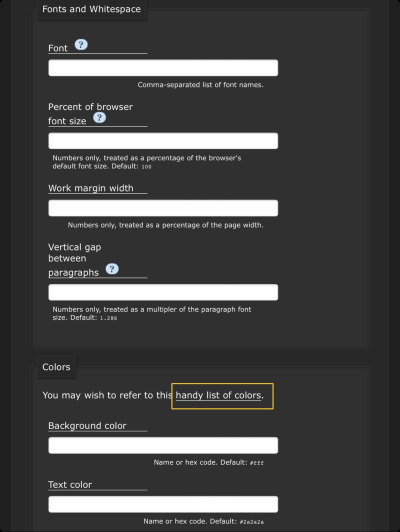Select the Fonts and Whitespace section heading

92,9
